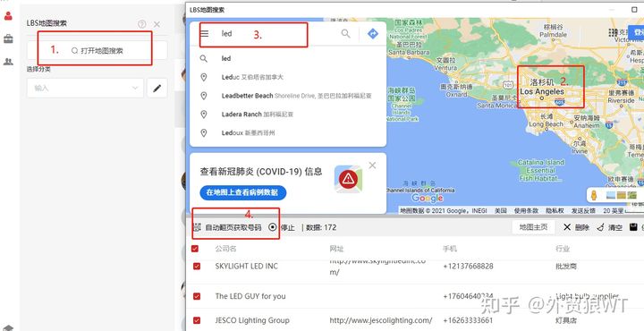This screenshot has width=644, height=331.
Task: Edit categories with the pencil button
Action: (157, 88)
